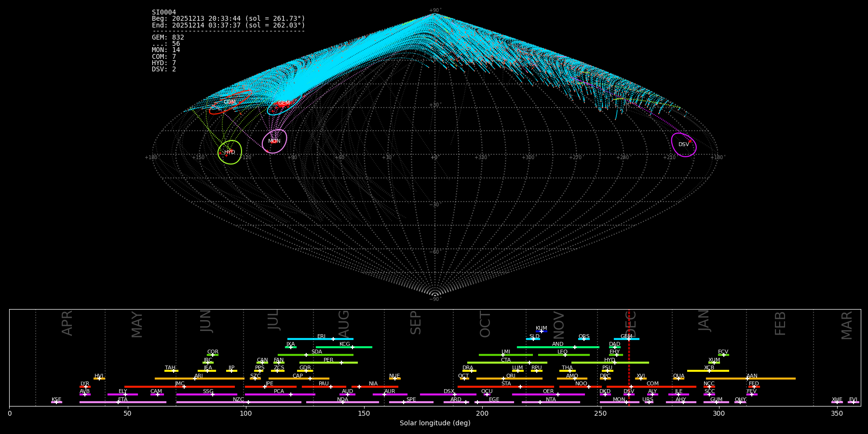Click the KUM peak cross marker
The width and height of the screenshot is (868, 434).
point(542,331)
